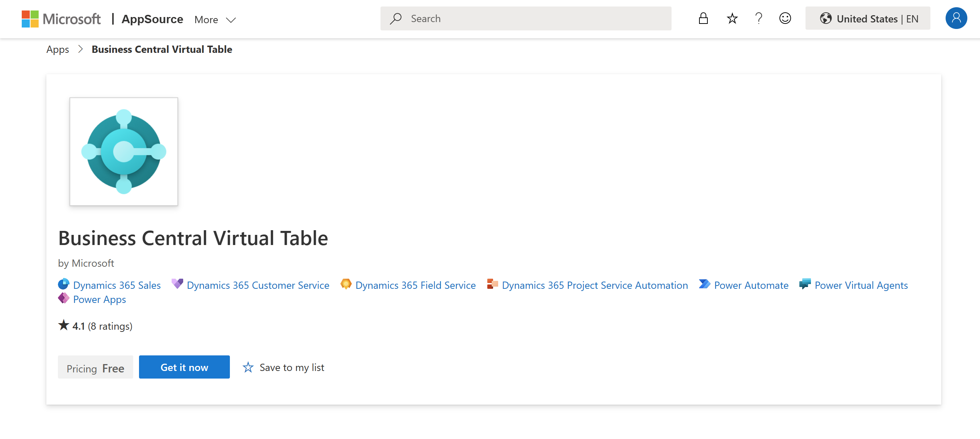Click the Get it now button
The image size is (980, 439).
(x=184, y=367)
